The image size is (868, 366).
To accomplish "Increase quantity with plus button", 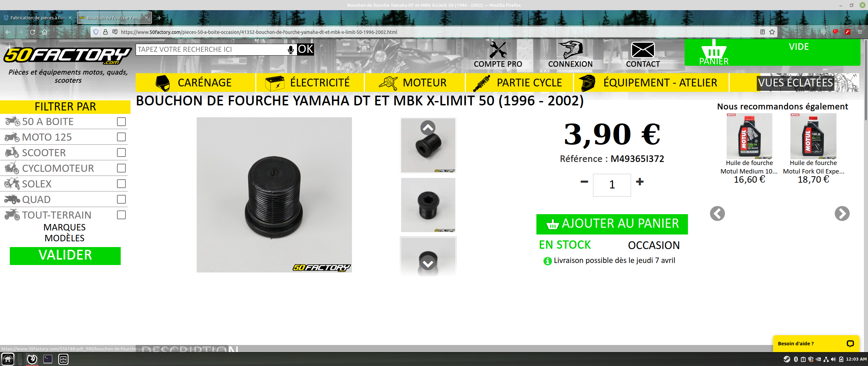I will (x=640, y=182).
